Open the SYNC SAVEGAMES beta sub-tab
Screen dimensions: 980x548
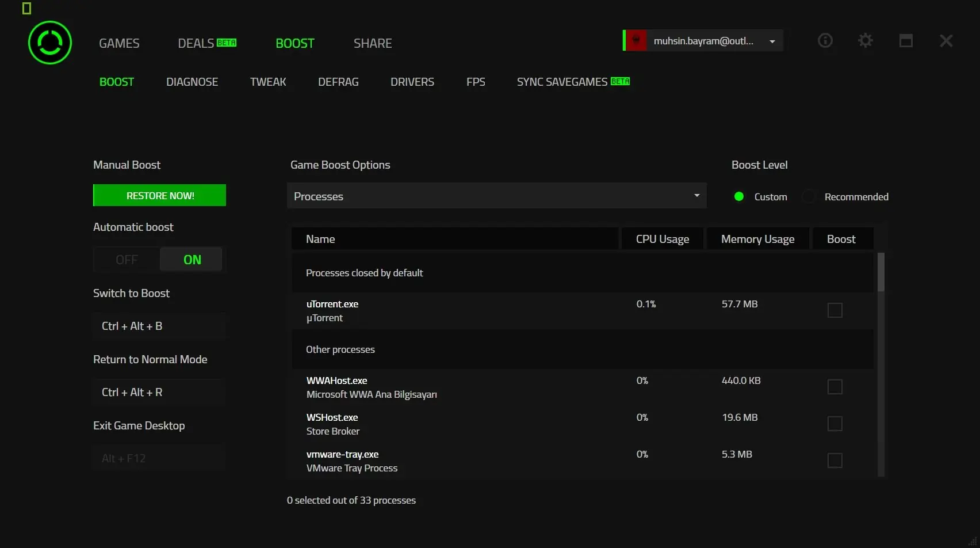[573, 82]
